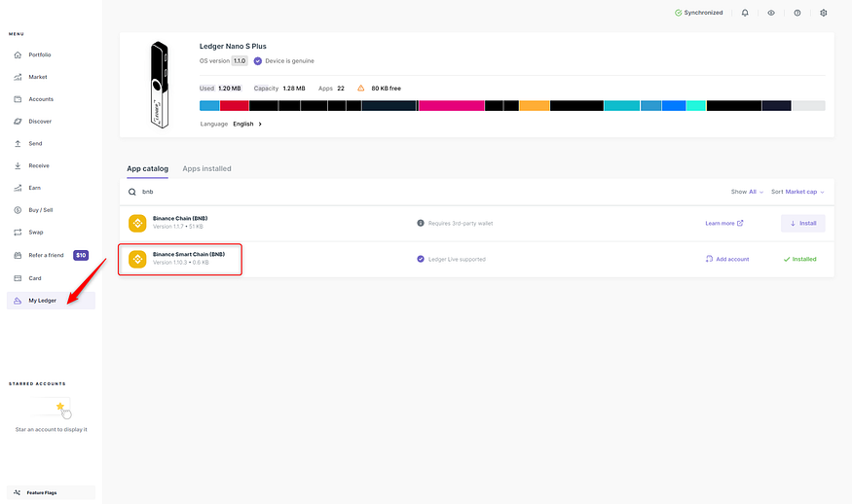This screenshot has height=504, width=852.
Task: Open the help question mark icon
Action: click(797, 13)
